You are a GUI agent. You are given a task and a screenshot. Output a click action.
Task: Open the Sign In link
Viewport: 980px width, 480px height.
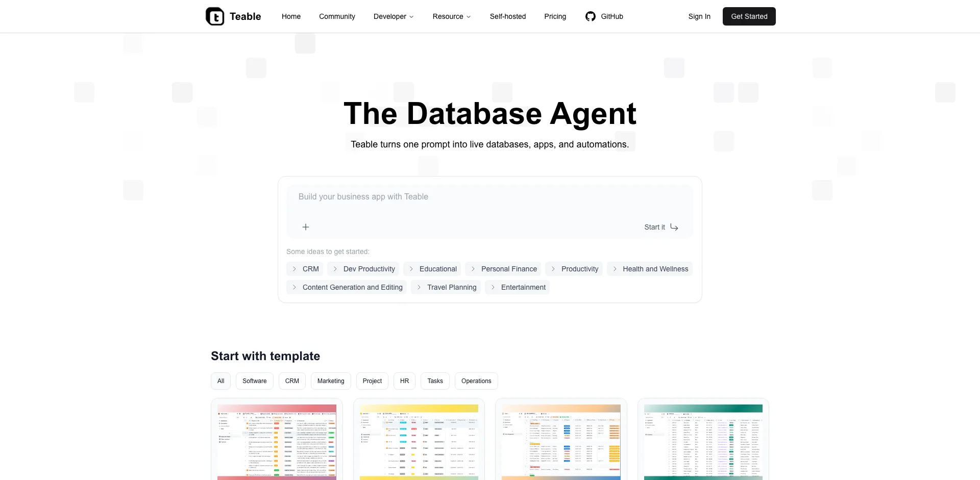click(x=699, y=16)
